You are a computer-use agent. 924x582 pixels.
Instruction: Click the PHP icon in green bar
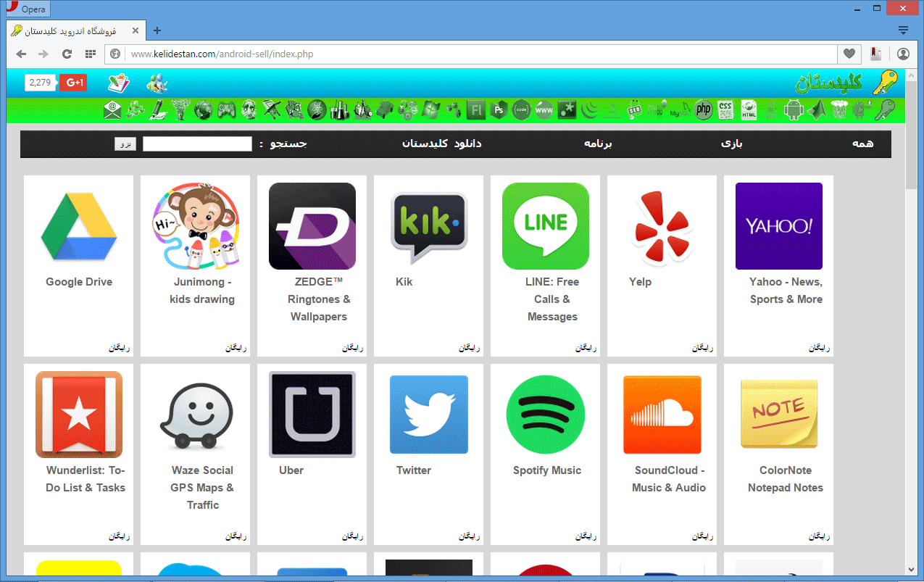tap(703, 110)
